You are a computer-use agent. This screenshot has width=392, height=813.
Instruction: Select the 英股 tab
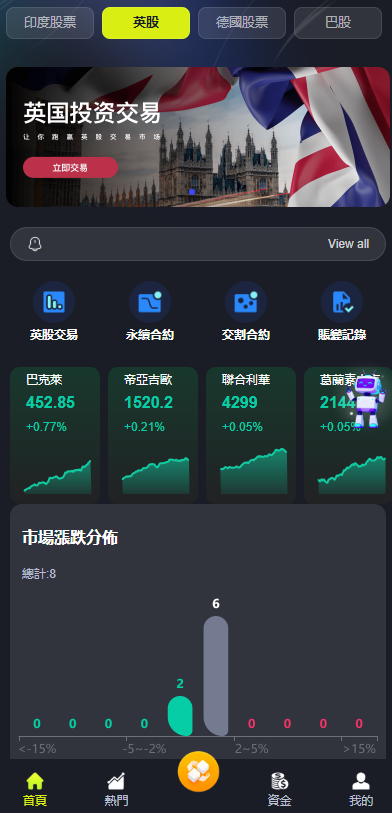point(146,23)
